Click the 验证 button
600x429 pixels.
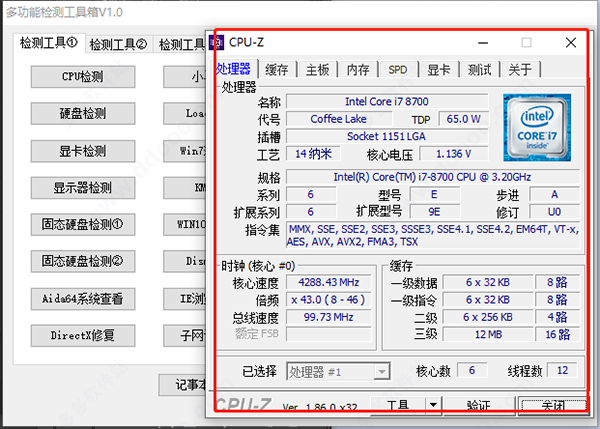click(479, 405)
